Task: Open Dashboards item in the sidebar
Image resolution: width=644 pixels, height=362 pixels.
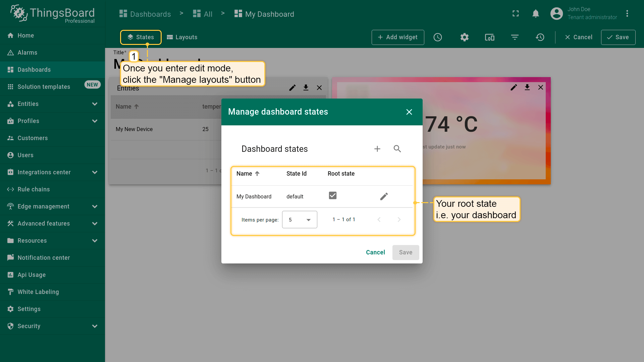Action: pos(52,70)
